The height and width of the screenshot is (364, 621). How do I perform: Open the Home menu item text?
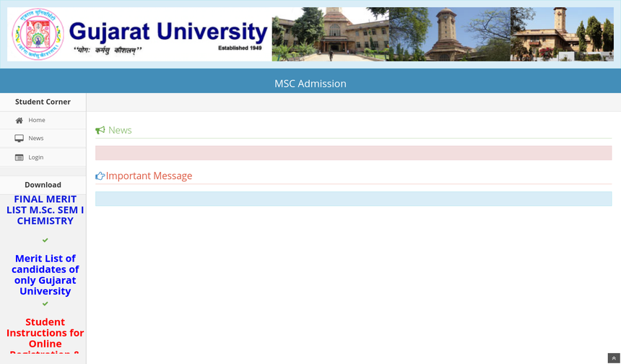37,121
